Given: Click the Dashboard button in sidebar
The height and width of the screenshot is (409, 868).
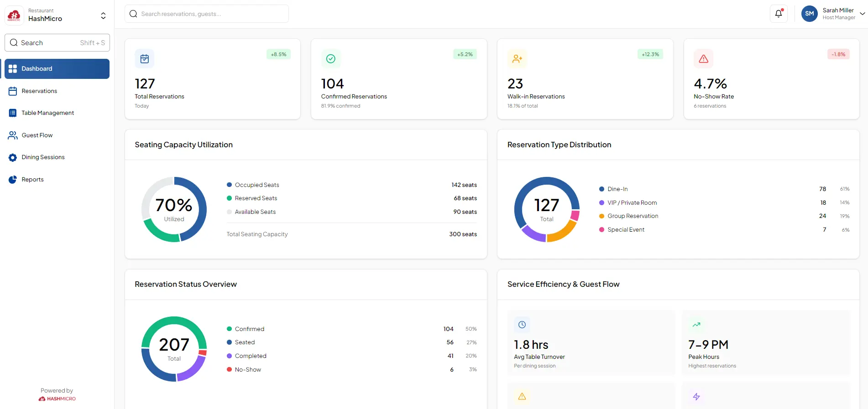Looking at the screenshot, I should [x=57, y=69].
